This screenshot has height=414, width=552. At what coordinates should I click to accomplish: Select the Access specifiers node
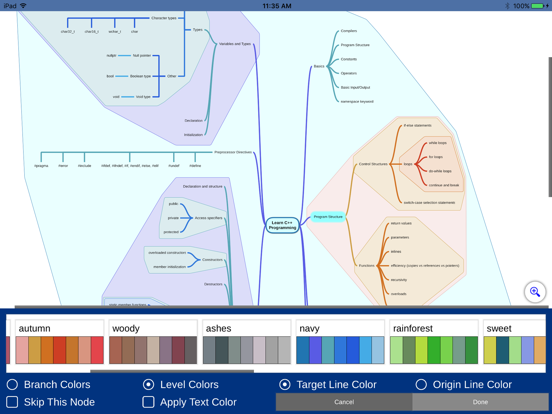pyautogui.click(x=208, y=218)
